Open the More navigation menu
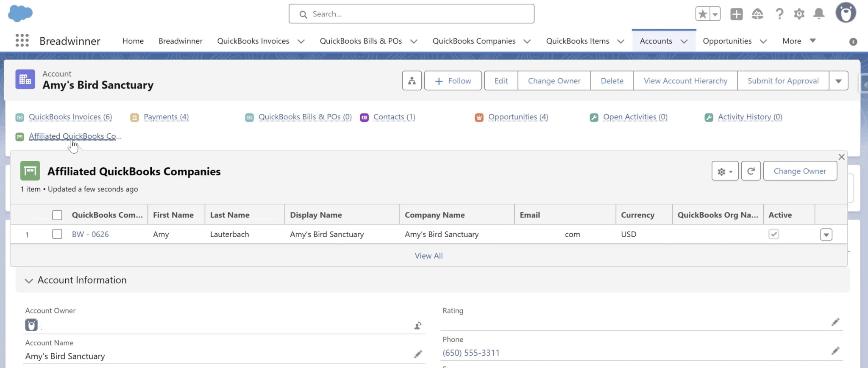This screenshot has width=868, height=368. 799,41
